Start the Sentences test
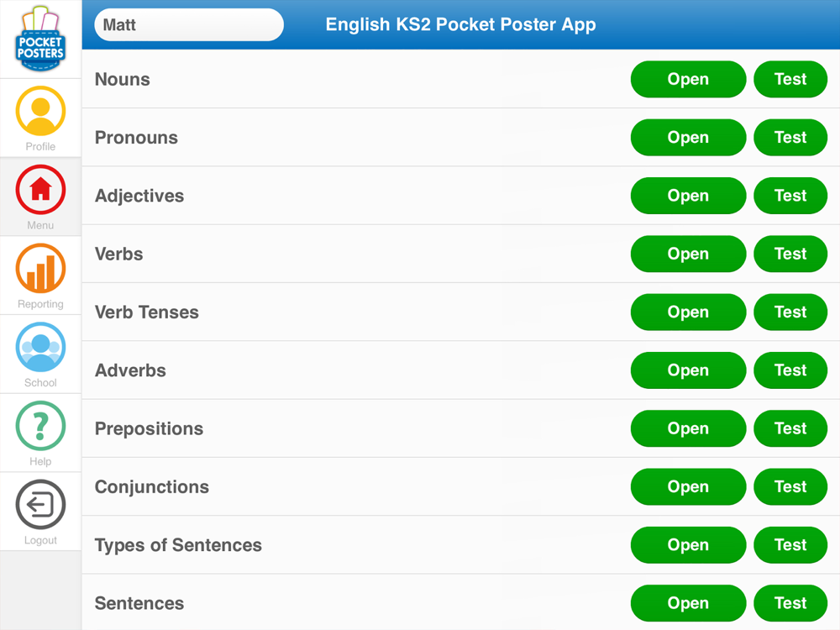Screen dimensions: 840x630 [790, 603]
